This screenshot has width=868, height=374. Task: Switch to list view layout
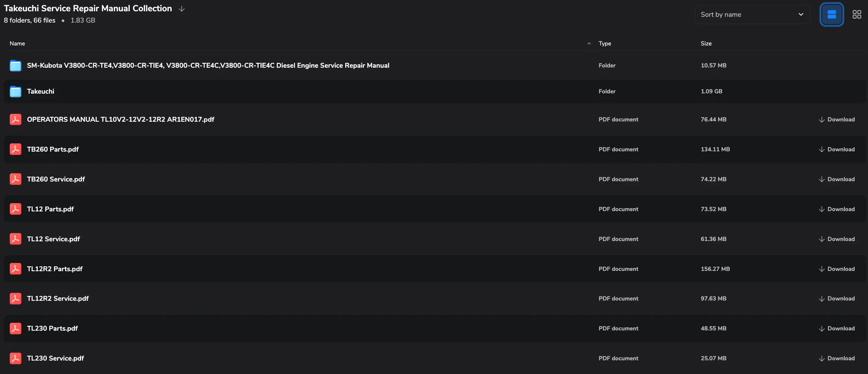pyautogui.click(x=831, y=14)
